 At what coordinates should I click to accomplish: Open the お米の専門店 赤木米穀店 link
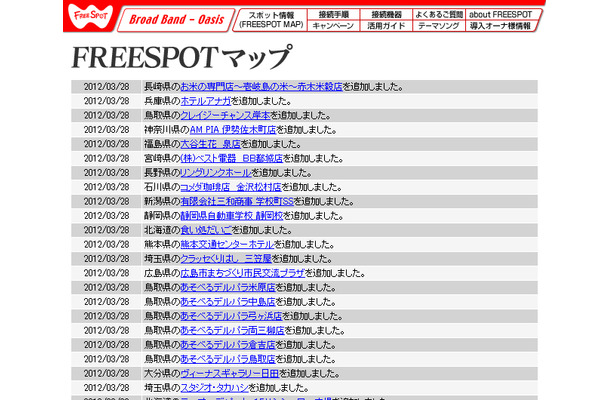(x=261, y=86)
